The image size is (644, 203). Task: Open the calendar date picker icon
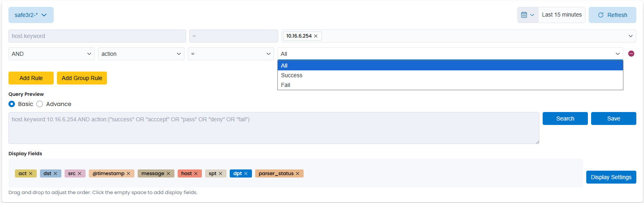click(528, 15)
